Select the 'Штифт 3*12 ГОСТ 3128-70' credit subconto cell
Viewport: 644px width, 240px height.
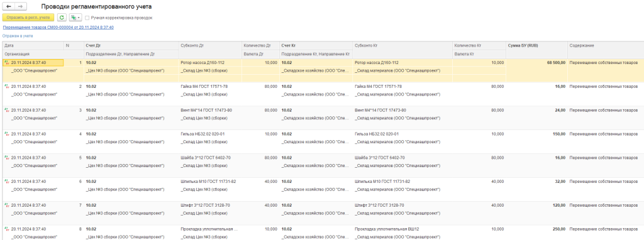point(402,205)
